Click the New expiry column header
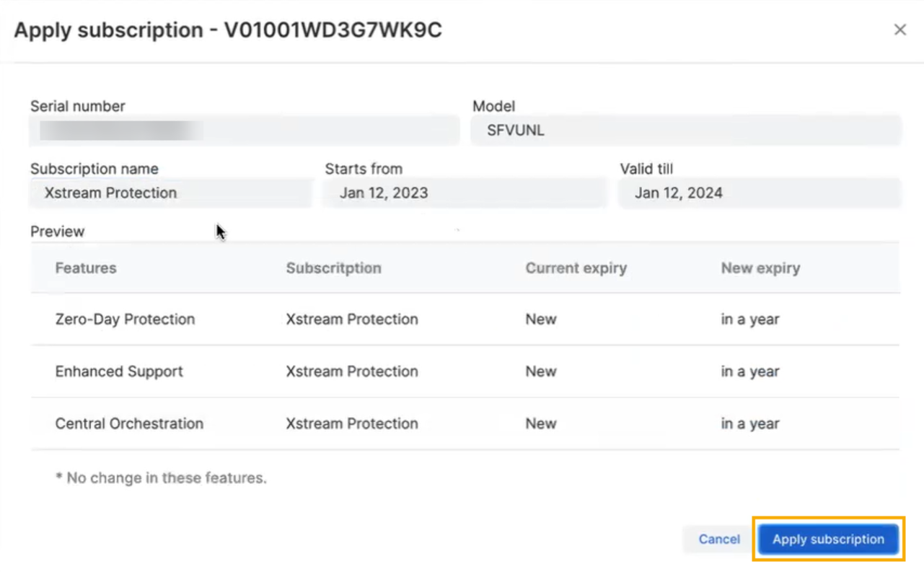 761,268
